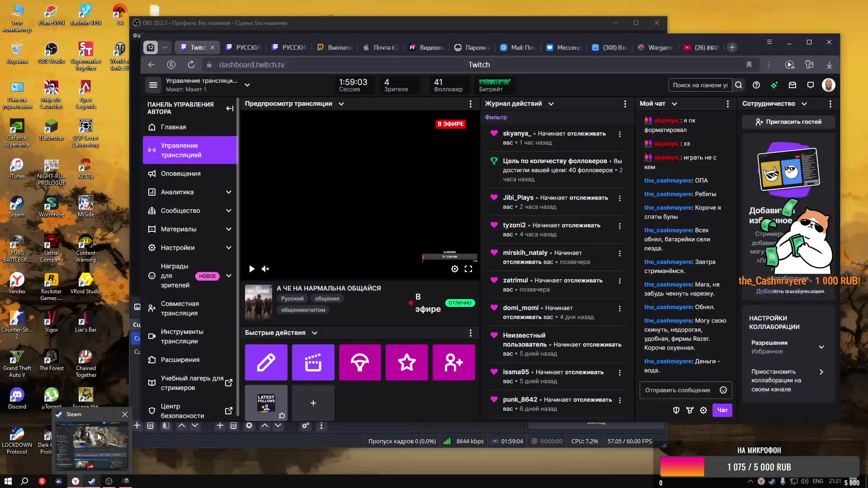868x488 pixels.
Task: Collapse the creator dashboard sidebar panel
Action: [230, 108]
